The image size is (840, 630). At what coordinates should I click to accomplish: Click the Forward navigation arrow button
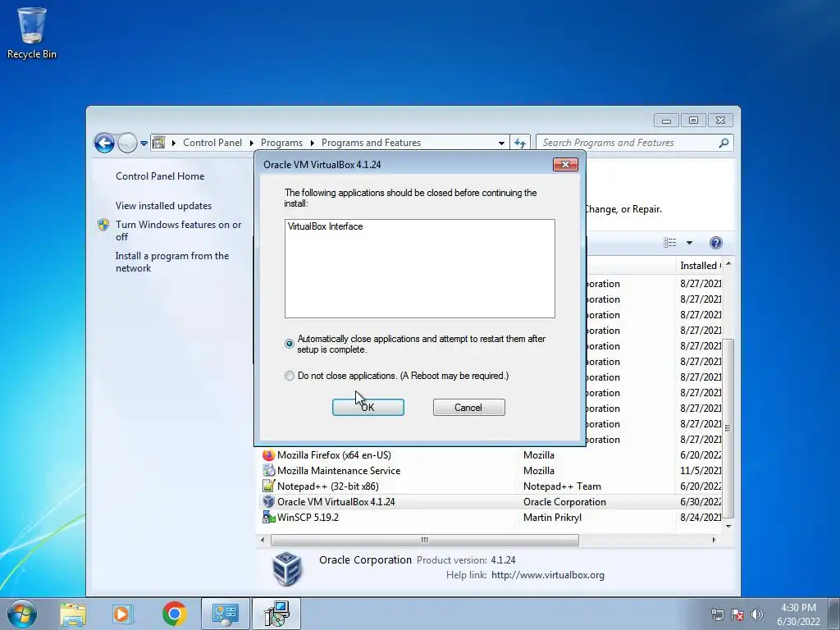click(x=127, y=143)
